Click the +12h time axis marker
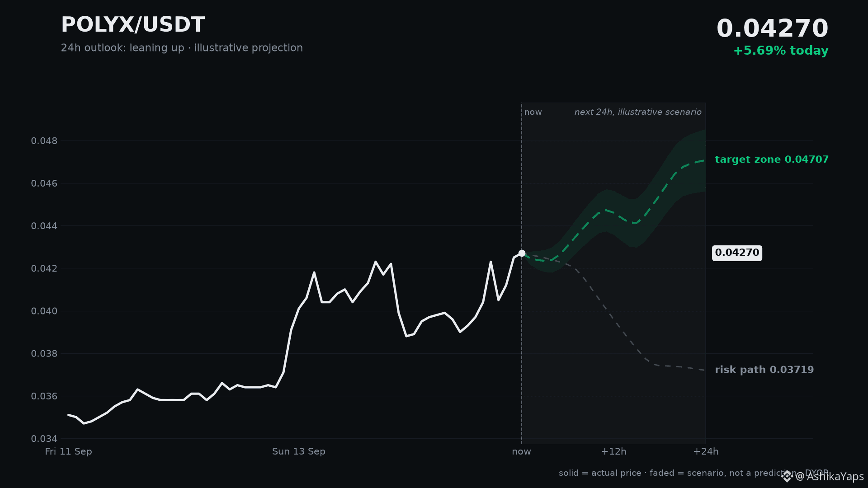 pos(613,451)
